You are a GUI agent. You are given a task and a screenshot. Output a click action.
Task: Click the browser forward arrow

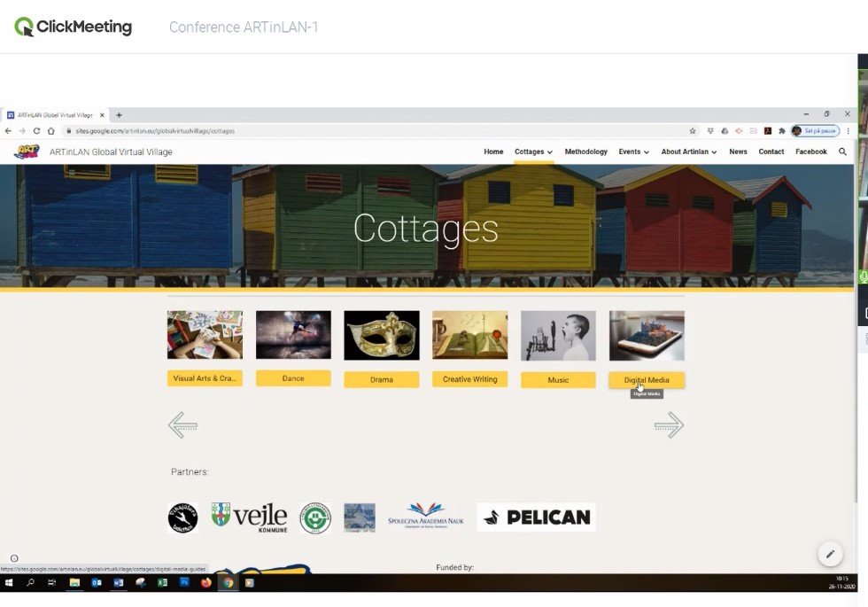[22, 131]
